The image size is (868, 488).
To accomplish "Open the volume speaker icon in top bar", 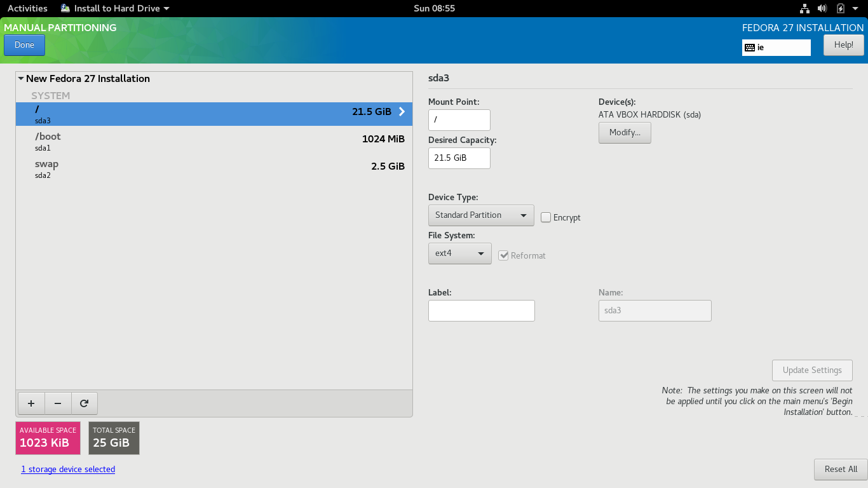I will 822,8.
